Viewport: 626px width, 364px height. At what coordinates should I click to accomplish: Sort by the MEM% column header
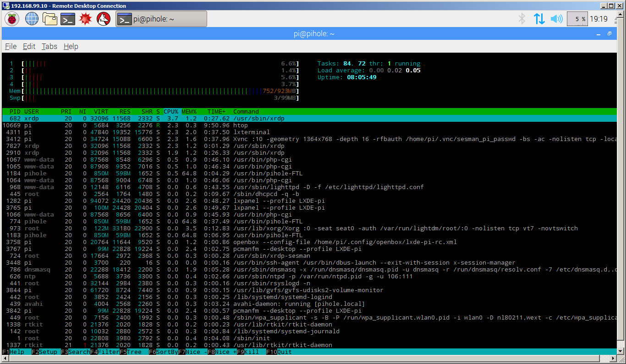click(189, 111)
